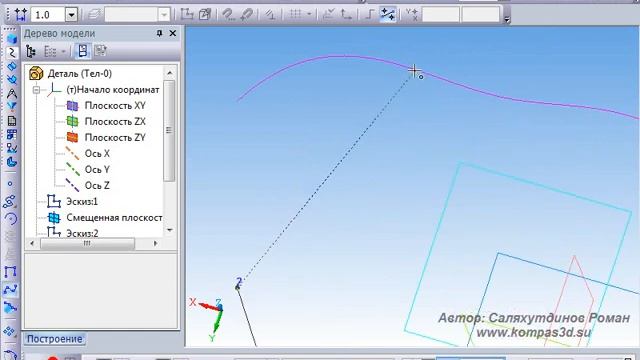
Task: Click tree horizontal scrollbar right arrow
Action: [x=155, y=243]
